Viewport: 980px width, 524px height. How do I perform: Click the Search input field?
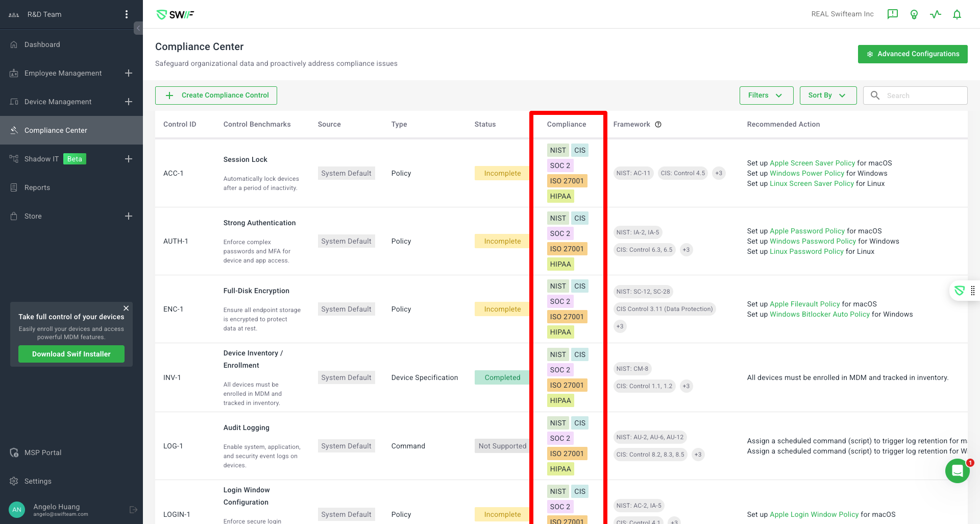pyautogui.click(x=923, y=96)
